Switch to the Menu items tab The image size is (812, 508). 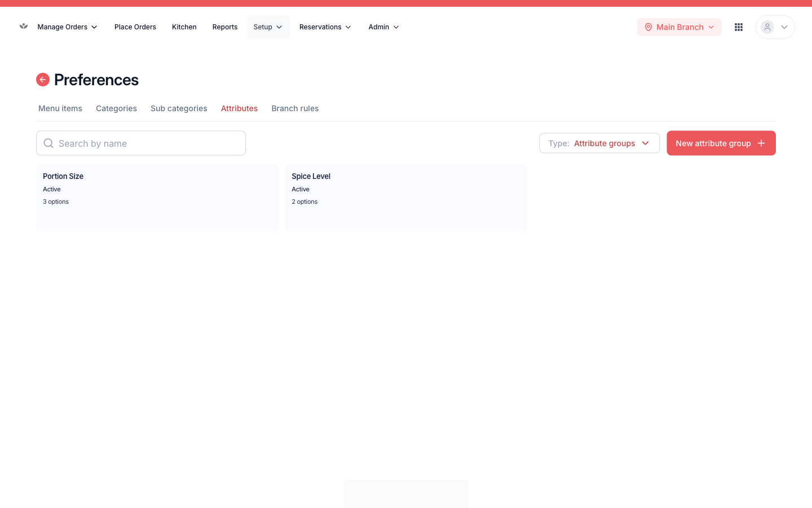tap(60, 108)
